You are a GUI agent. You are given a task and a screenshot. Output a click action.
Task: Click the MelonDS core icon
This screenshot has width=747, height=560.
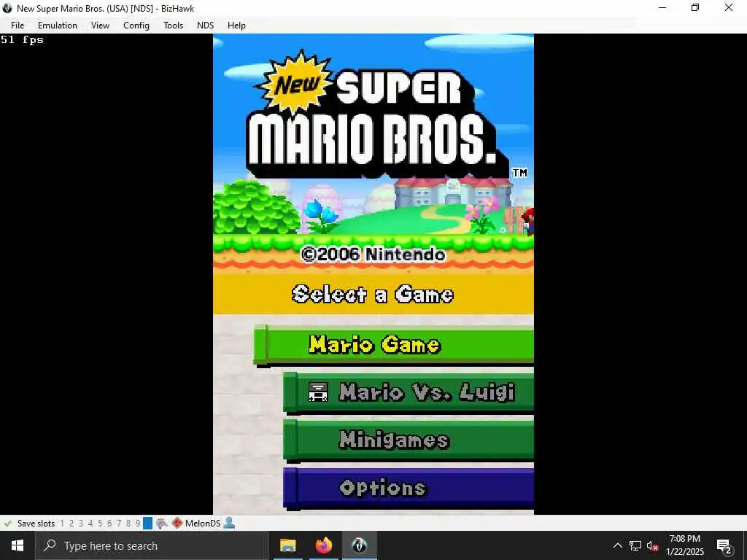point(177,524)
